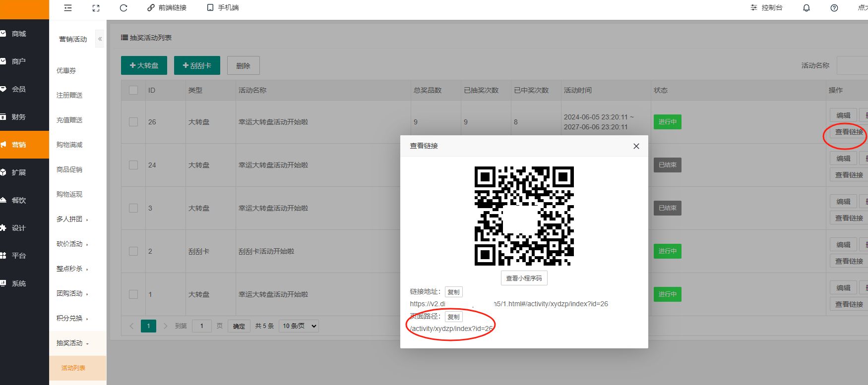Click the page number jump input field

click(x=201, y=326)
